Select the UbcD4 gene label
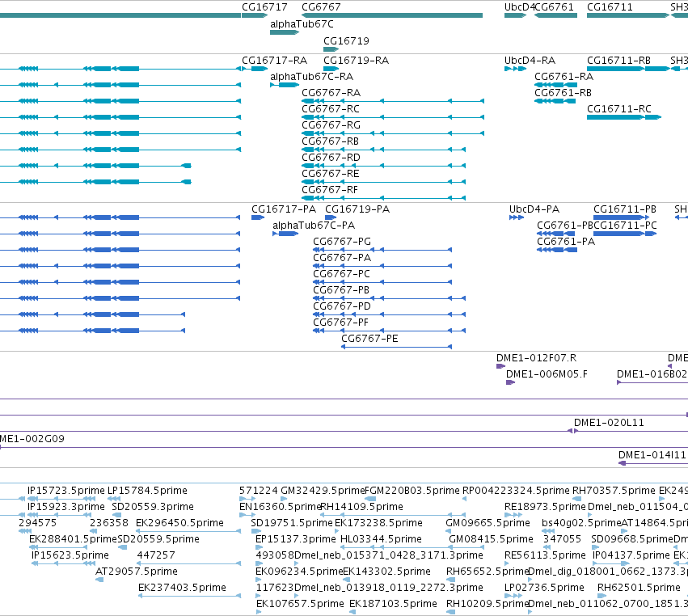688x616 pixels. (x=520, y=7)
